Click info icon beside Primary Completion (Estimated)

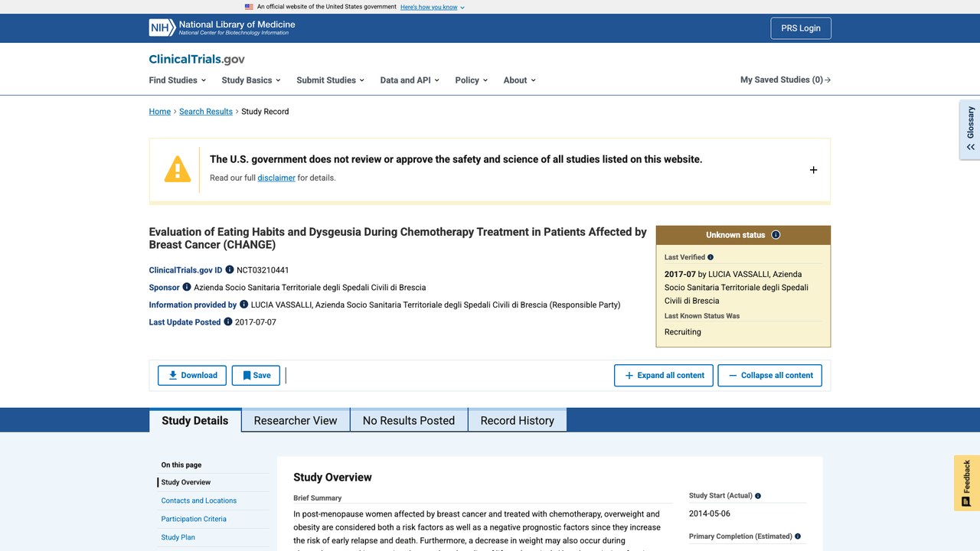coord(798,536)
